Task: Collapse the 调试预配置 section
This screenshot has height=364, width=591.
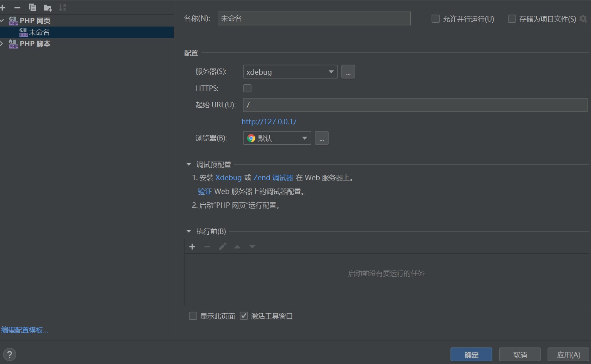Action: 189,164
